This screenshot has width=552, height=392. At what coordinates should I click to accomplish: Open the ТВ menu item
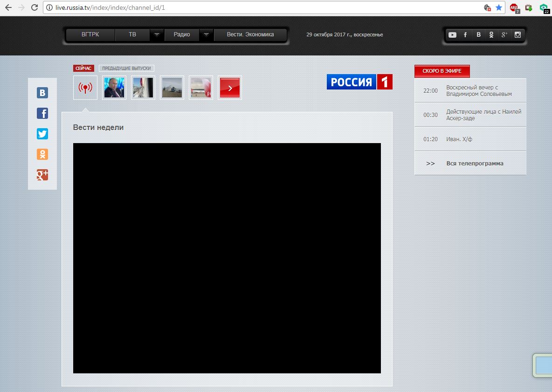point(132,34)
